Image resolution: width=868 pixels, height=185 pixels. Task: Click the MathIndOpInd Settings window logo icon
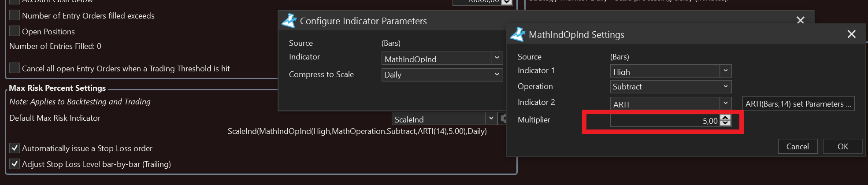coord(518,34)
